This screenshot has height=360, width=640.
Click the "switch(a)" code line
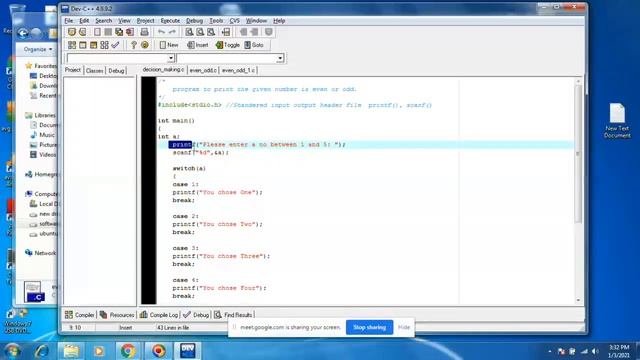click(189, 168)
